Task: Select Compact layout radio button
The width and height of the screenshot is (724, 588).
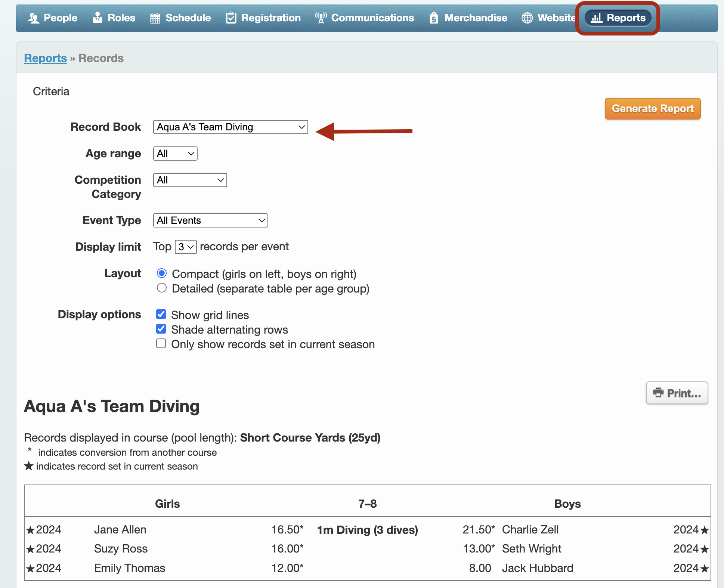Action: 162,273
